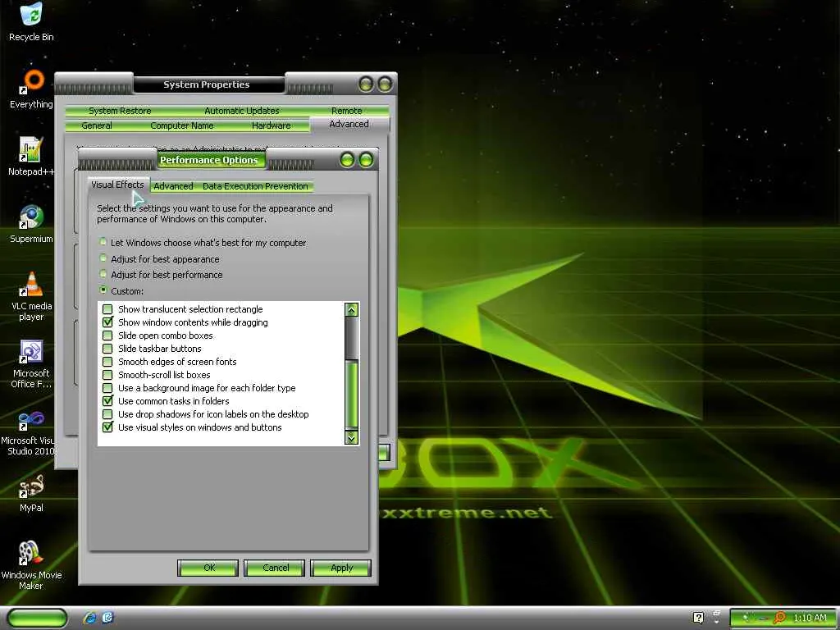
Task: Open Hardware tab in System Properties
Action: click(271, 126)
